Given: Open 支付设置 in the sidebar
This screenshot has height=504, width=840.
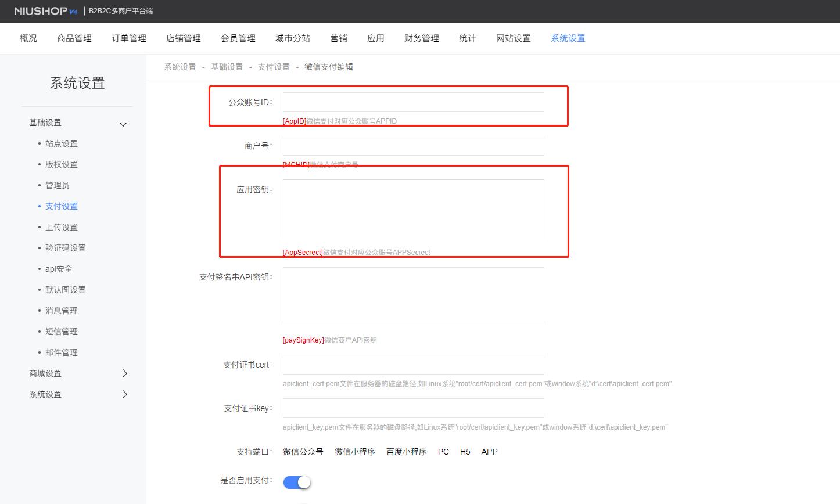Looking at the screenshot, I should (x=61, y=206).
